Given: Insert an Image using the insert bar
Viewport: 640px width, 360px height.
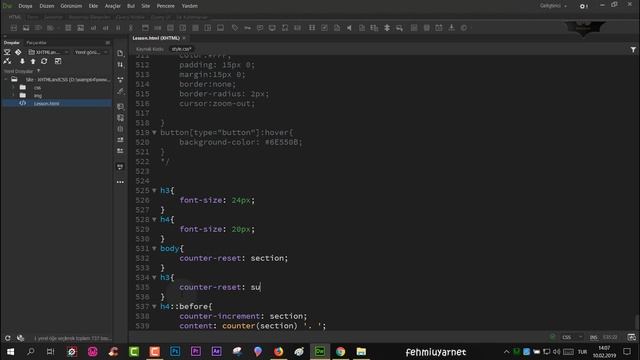Looking at the screenshot, I should 26,28.
